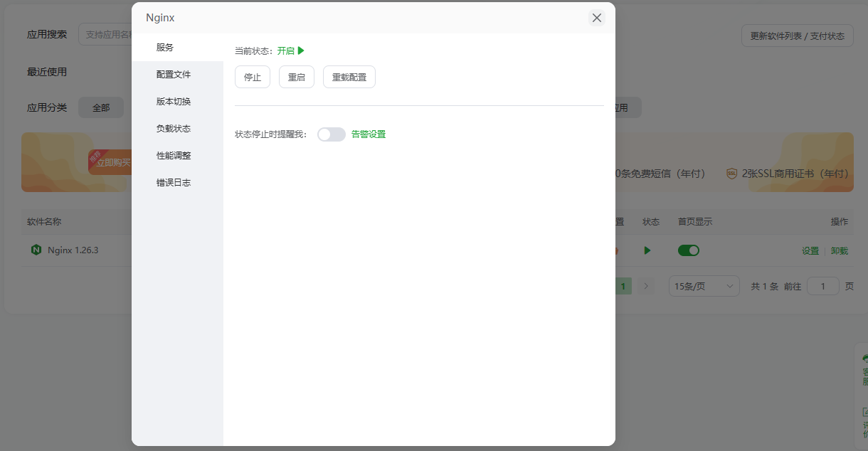Screen dimensions: 868x451
Task: Click the next page arrow in pagination
Action: coord(645,285)
